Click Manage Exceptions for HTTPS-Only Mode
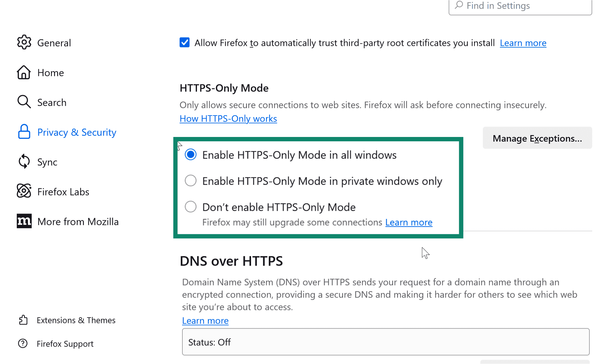 point(537,138)
